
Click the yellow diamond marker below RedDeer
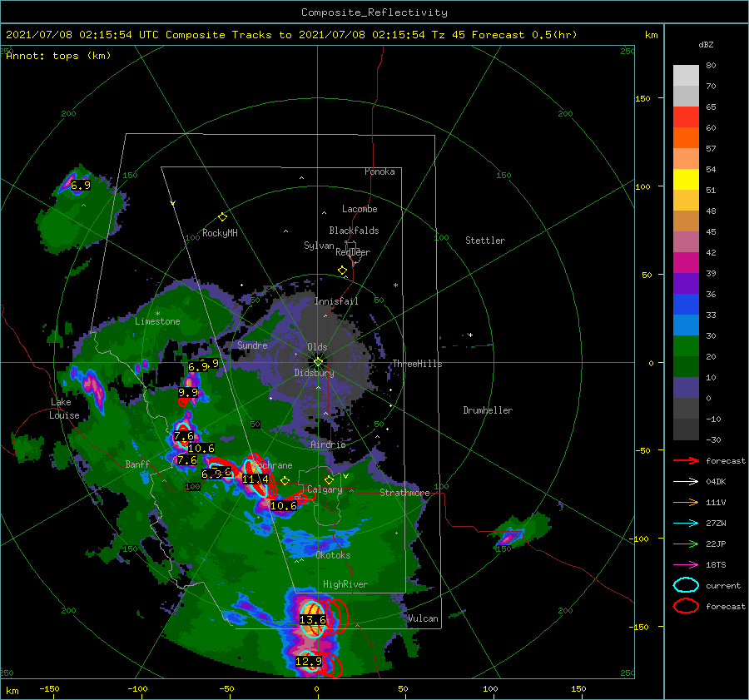[x=342, y=271]
